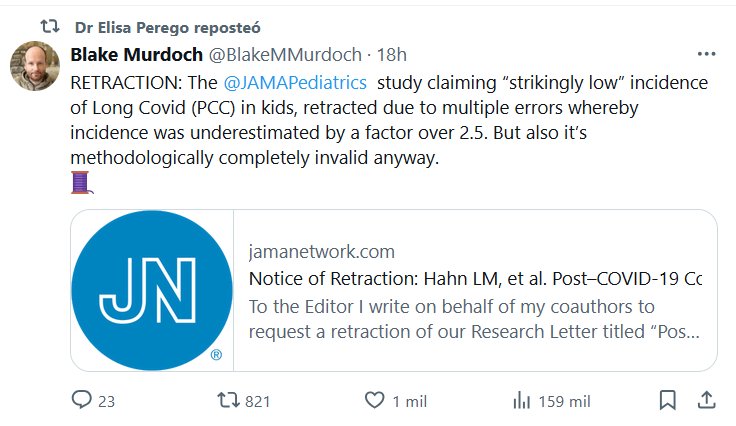This screenshot has width=736, height=426.
Task: Open the three-dot more options menu
Action: (706, 53)
